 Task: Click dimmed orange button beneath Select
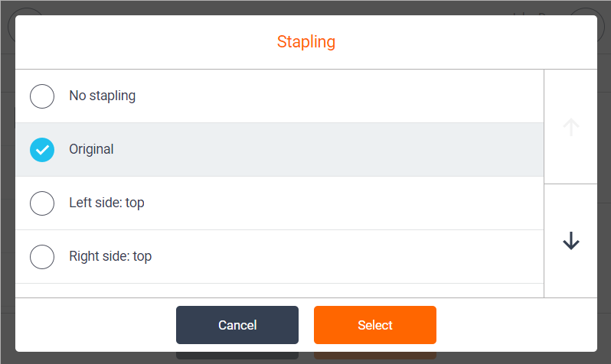pyautogui.click(x=375, y=356)
